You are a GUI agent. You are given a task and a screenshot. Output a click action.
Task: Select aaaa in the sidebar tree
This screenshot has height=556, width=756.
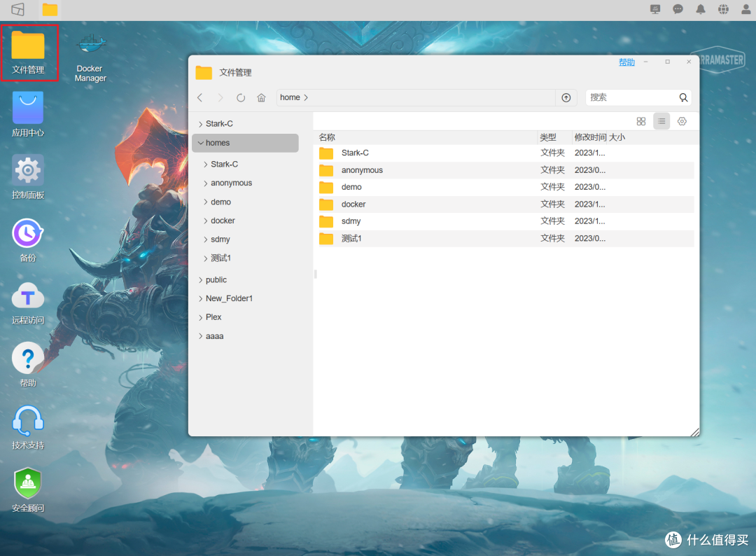[x=215, y=336]
